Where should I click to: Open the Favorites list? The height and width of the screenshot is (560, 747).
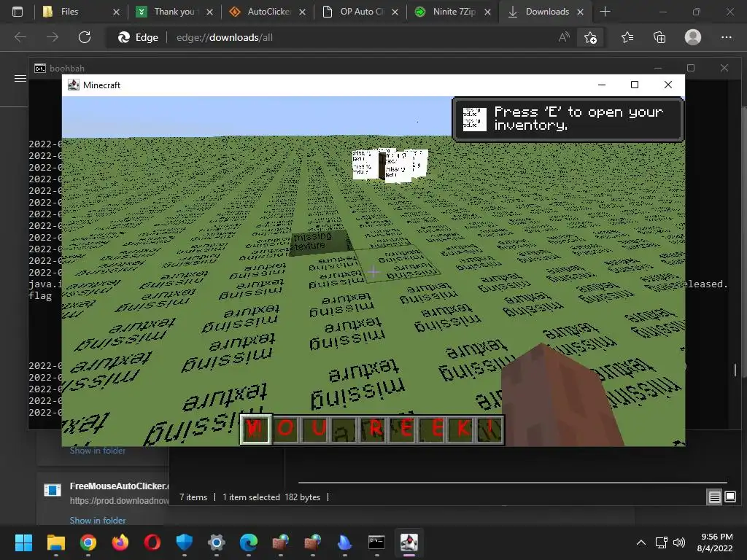(627, 37)
